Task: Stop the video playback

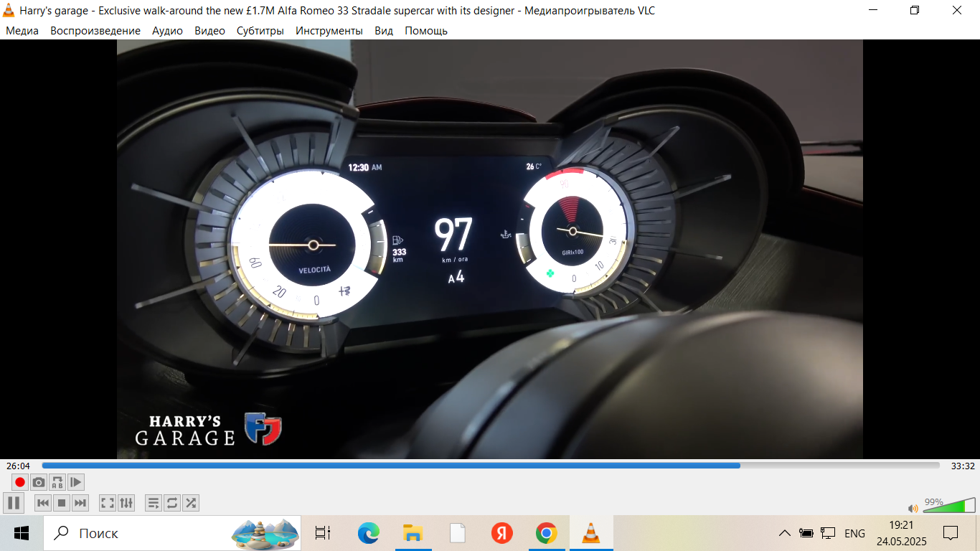Action: pos(62,503)
